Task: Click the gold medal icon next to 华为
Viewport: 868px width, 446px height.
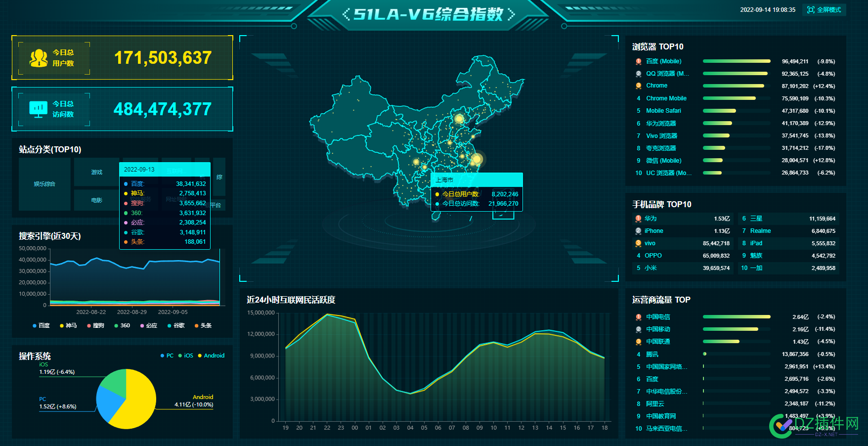Action: (638, 219)
